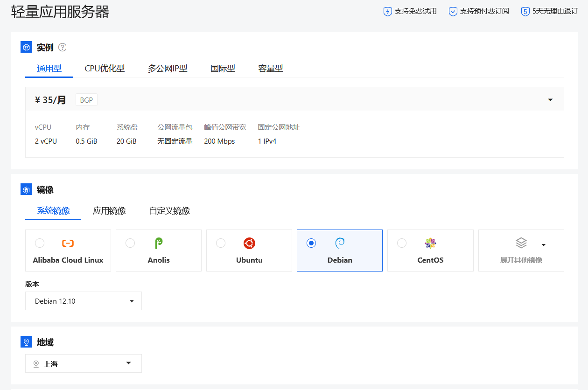This screenshot has height=390, width=588.
Task: Open the Debian 12.10 version dropdown
Action: (84, 301)
